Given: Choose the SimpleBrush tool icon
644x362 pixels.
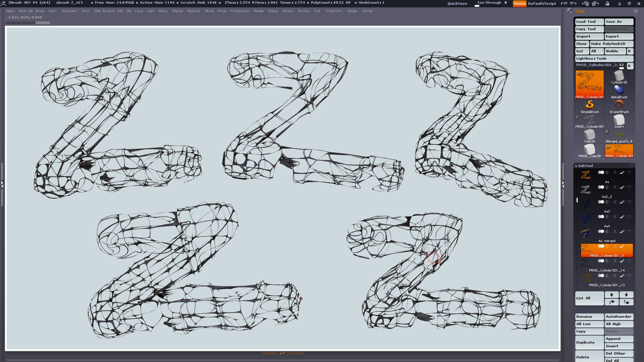Looking at the screenshot, I should point(589,105).
